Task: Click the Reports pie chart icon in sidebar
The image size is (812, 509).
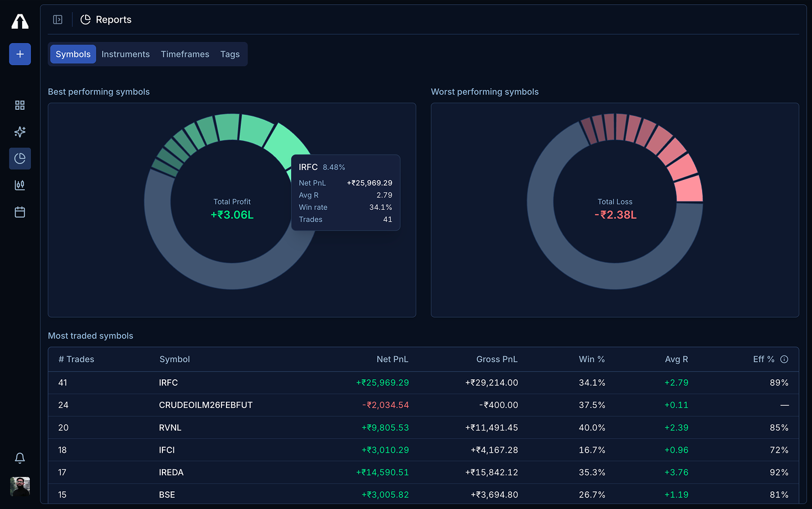Action: coord(20,158)
